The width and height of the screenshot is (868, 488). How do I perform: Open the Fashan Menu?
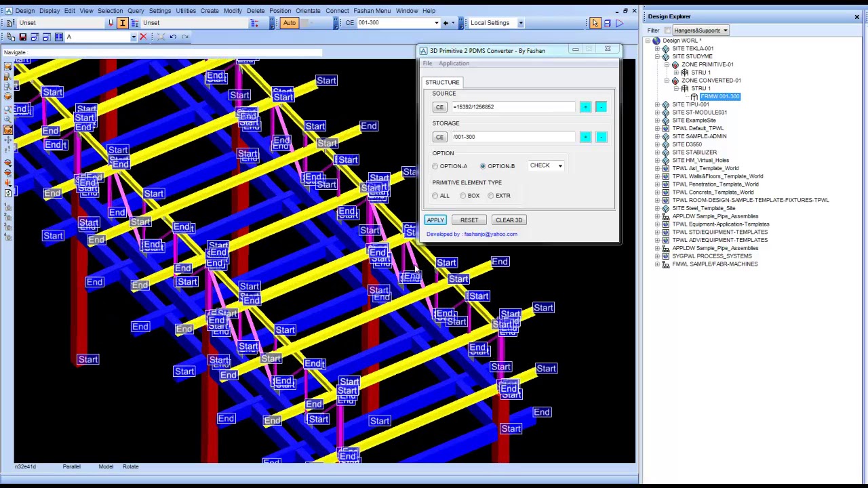coord(372,11)
